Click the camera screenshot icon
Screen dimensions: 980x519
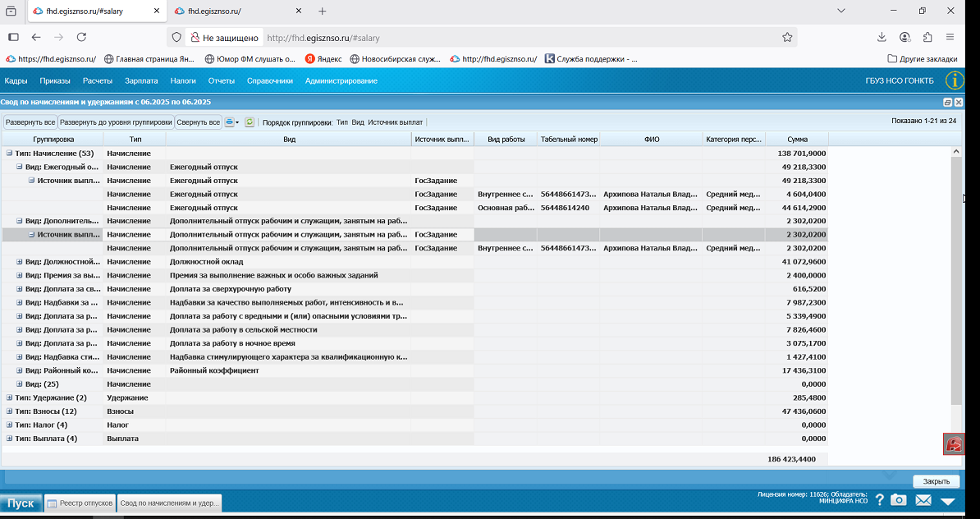(x=898, y=499)
